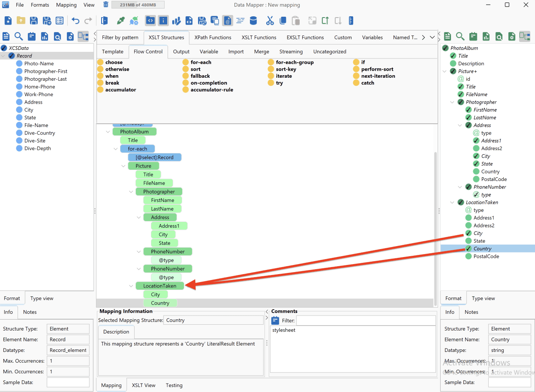
Task: Click the green calendar note icon in target panel
Action: click(x=473, y=36)
